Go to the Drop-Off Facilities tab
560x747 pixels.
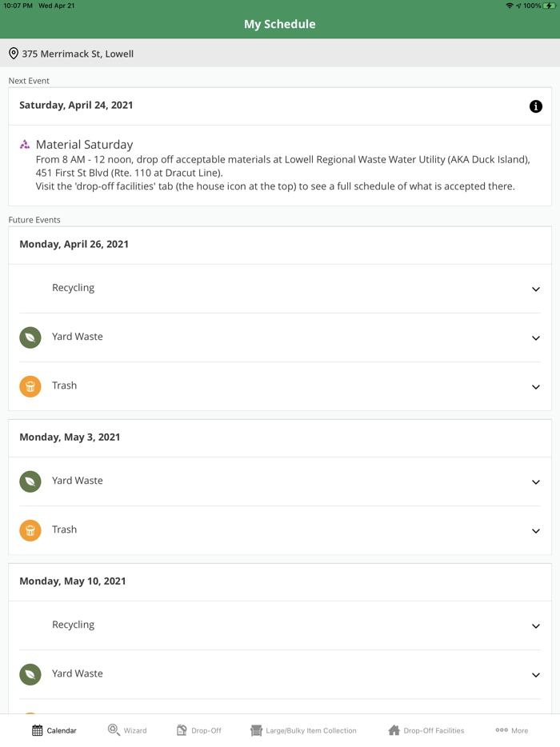tap(426, 730)
